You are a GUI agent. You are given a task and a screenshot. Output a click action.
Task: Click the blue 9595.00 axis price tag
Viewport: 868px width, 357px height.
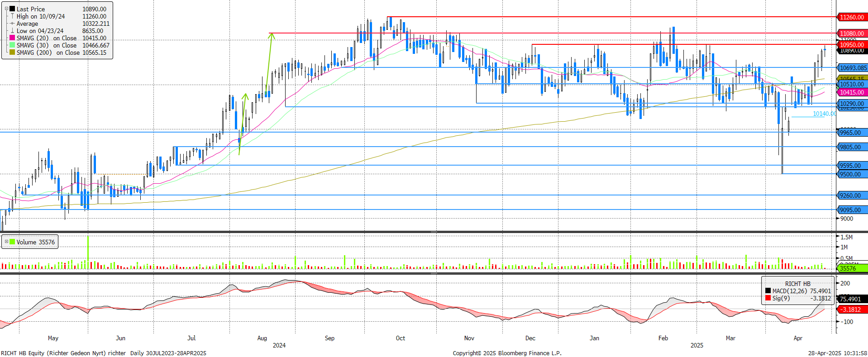coord(851,166)
